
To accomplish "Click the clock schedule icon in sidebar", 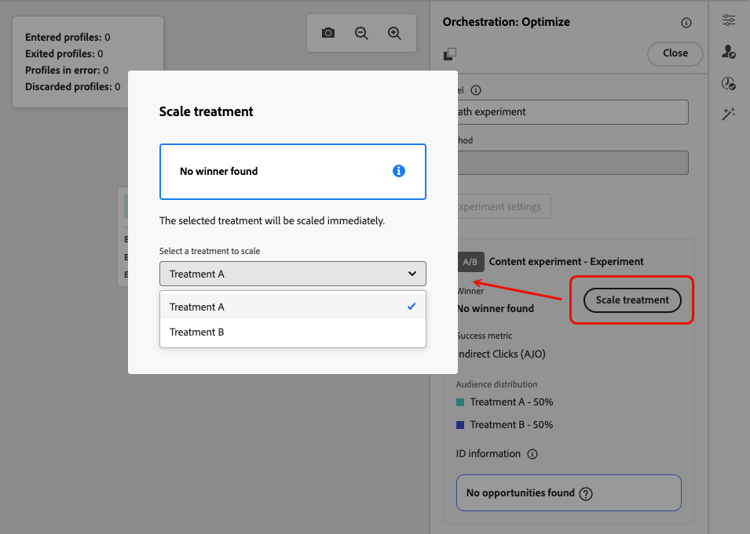I will coord(728,84).
